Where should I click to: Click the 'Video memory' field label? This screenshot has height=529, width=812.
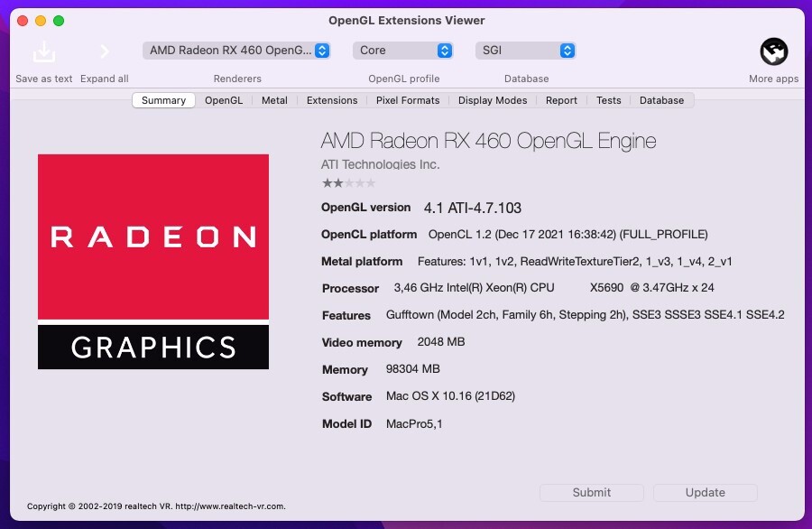pyautogui.click(x=362, y=342)
